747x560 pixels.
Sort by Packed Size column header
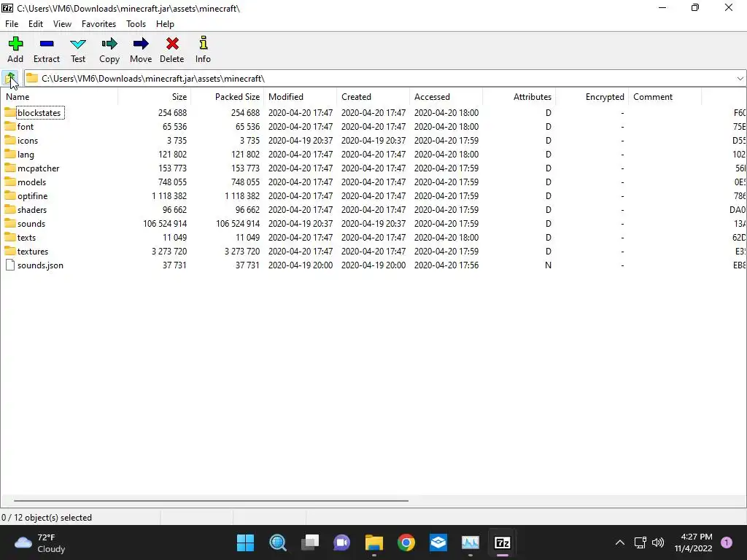[228, 97]
